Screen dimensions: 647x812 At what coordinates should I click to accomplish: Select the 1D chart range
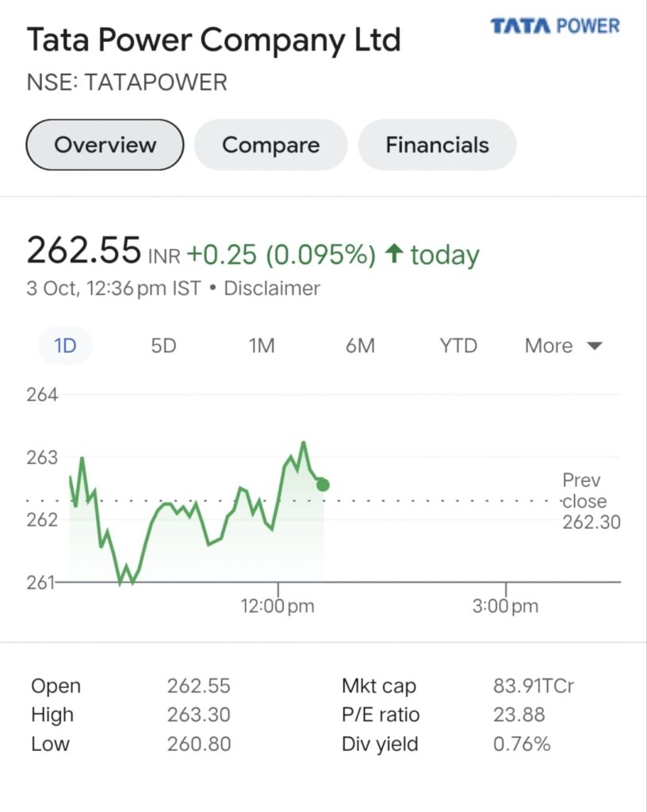(x=65, y=346)
